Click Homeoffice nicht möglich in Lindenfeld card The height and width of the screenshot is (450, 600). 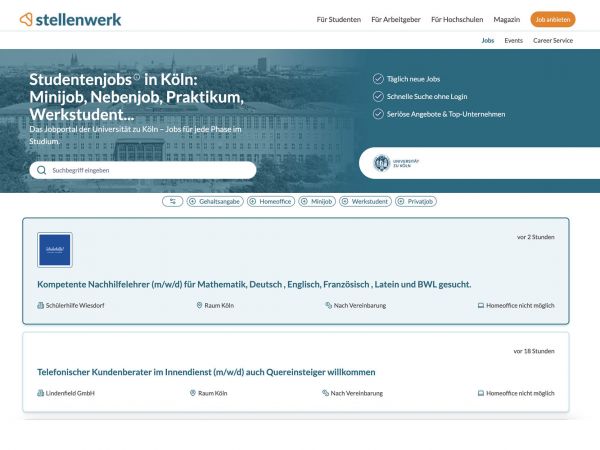(x=520, y=393)
